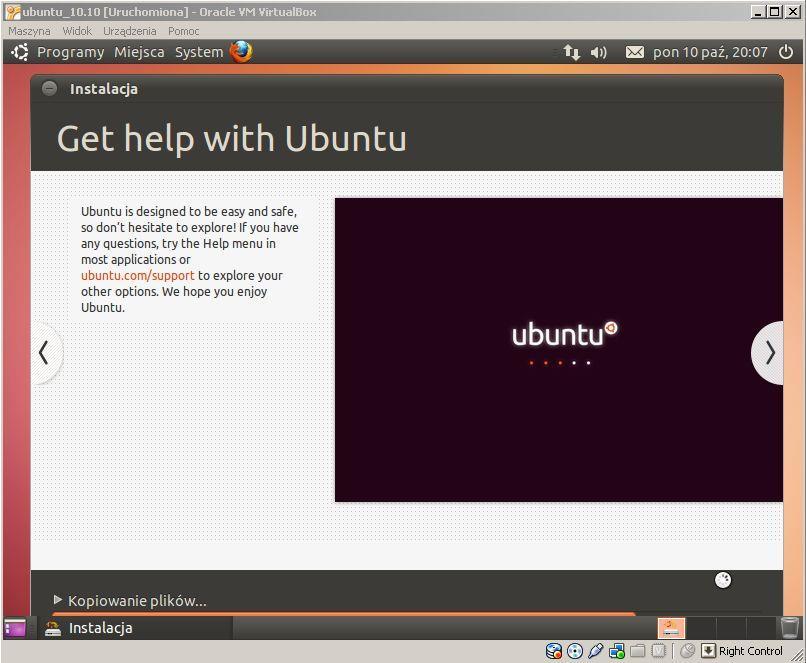Open the ubuntu.com/support link
Image resolution: width=806 pixels, height=663 pixels.
pyautogui.click(x=138, y=275)
